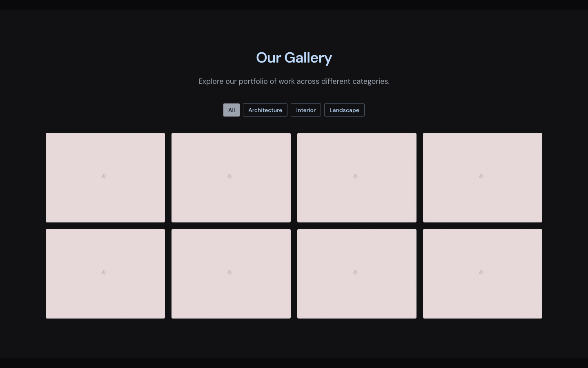Click broken image icon in bottom-right thumbnail
This screenshot has height=368, width=588.
tap(482, 272)
